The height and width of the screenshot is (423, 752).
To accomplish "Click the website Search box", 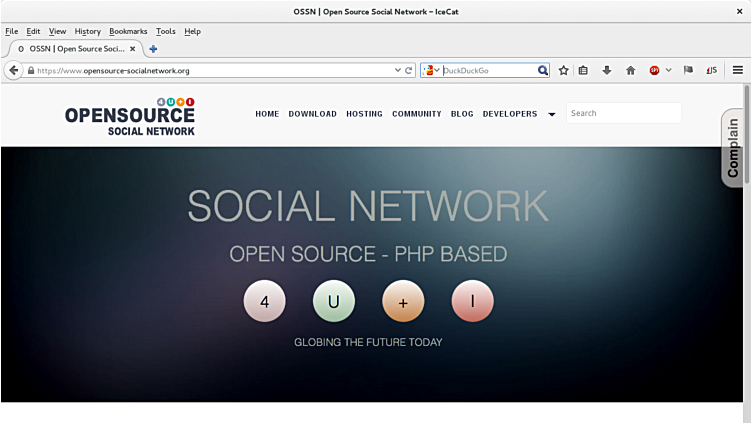I will pos(623,113).
